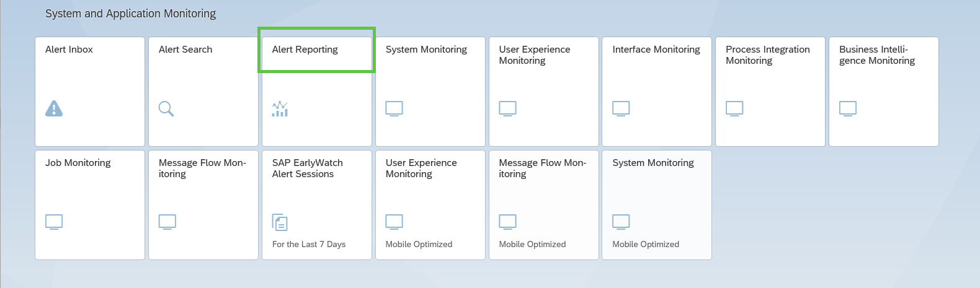Open the Job Monitoring tile title
The image size is (980, 288).
(78, 163)
